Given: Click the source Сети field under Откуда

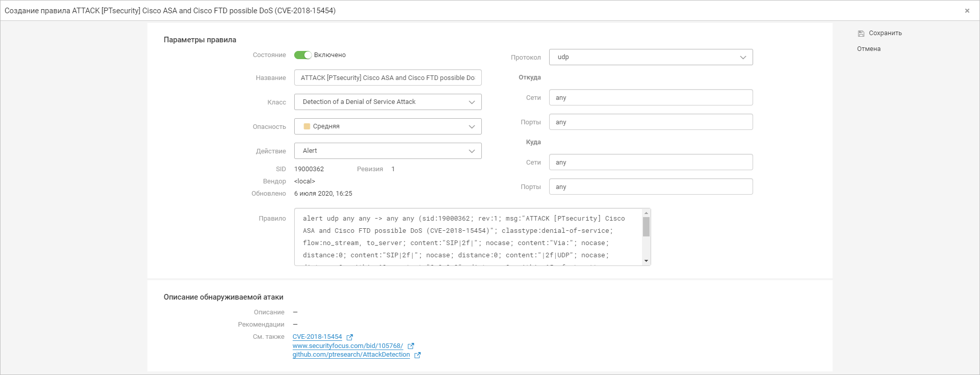Looking at the screenshot, I should 651,97.
